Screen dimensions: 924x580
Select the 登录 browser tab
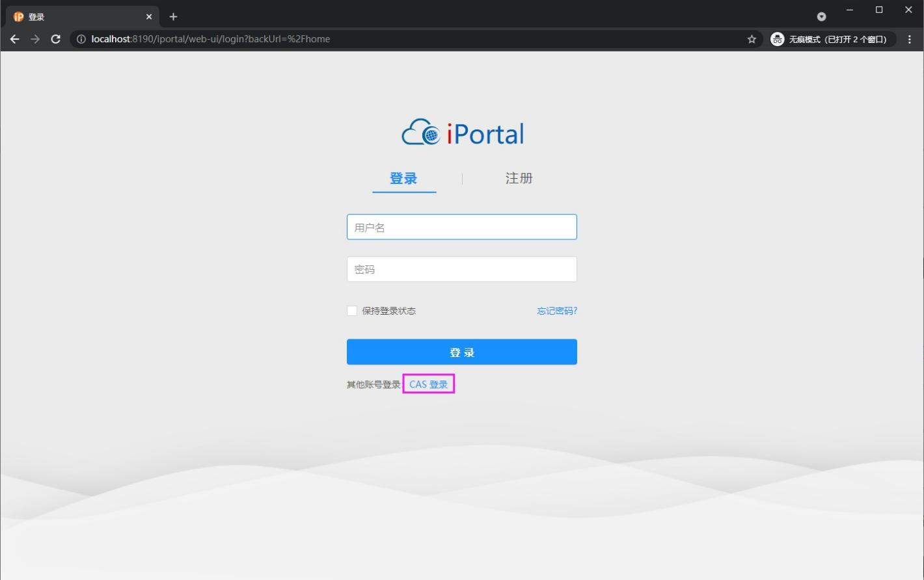tap(81, 17)
